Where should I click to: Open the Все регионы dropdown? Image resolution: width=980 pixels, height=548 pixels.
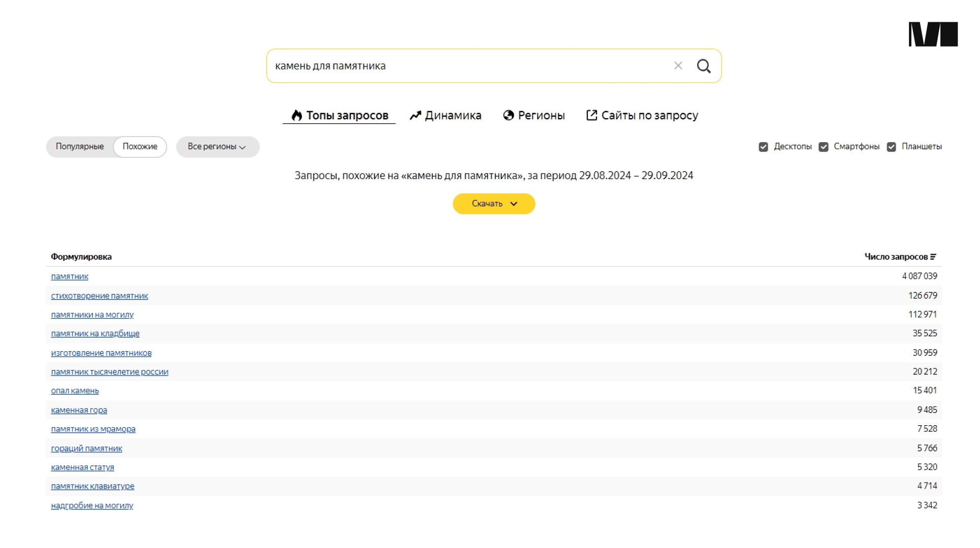(x=217, y=147)
